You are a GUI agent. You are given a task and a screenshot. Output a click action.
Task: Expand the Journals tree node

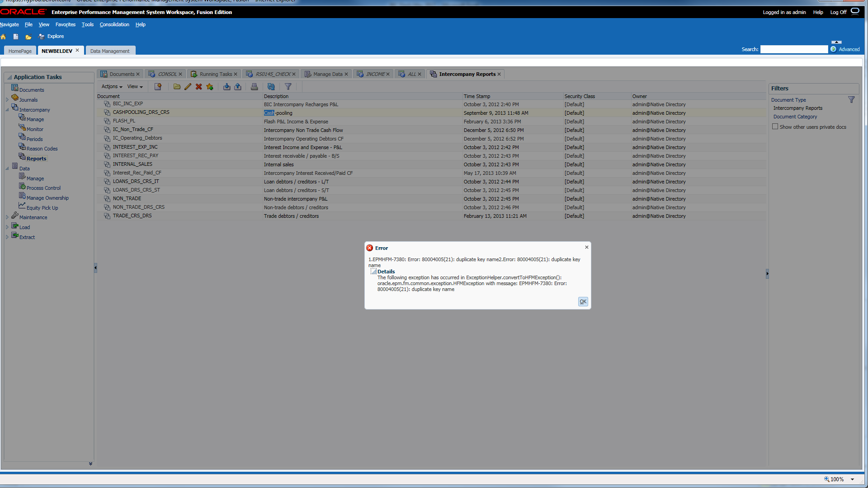[7, 100]
